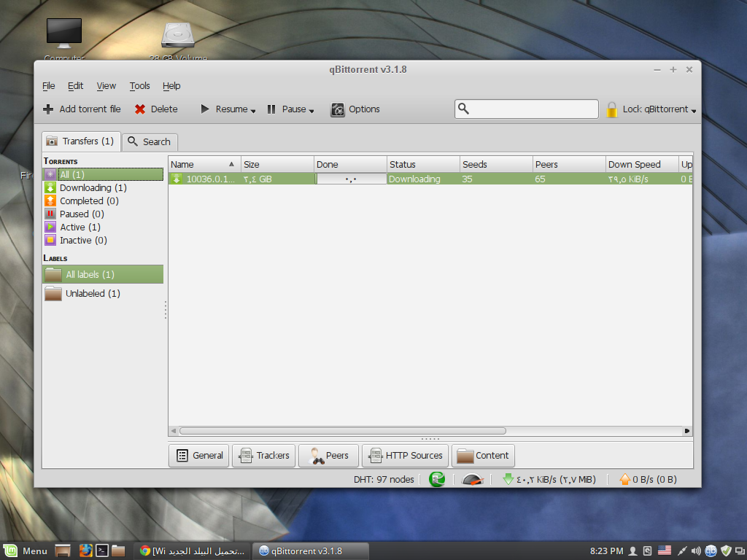
Task: Sort by Peers column header
Action: click(569, 164)
